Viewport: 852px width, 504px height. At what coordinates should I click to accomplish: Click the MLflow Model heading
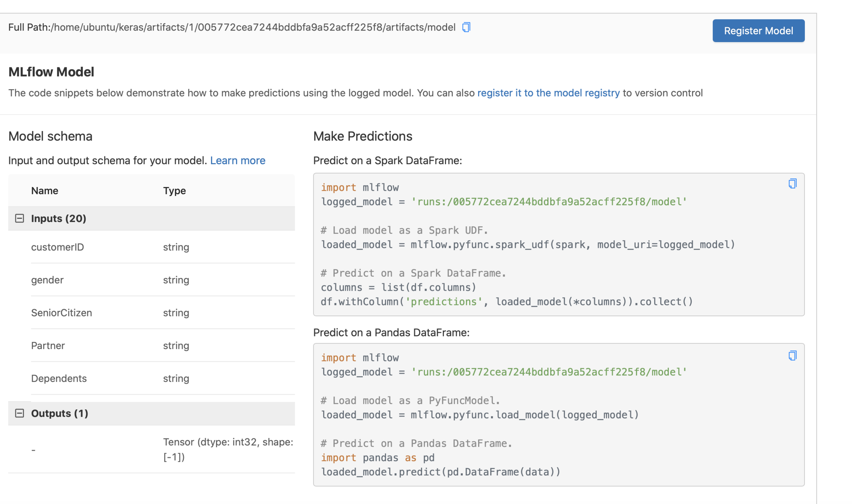click(x=51, y=72)
